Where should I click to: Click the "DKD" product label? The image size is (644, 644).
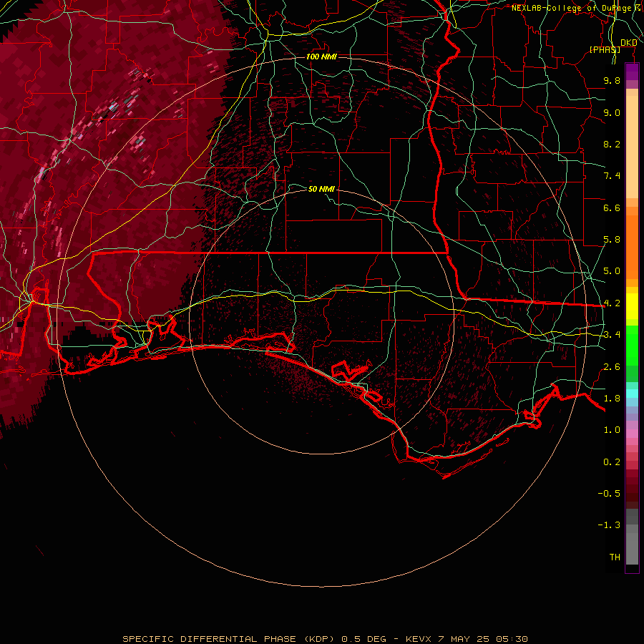pos(628,43)
